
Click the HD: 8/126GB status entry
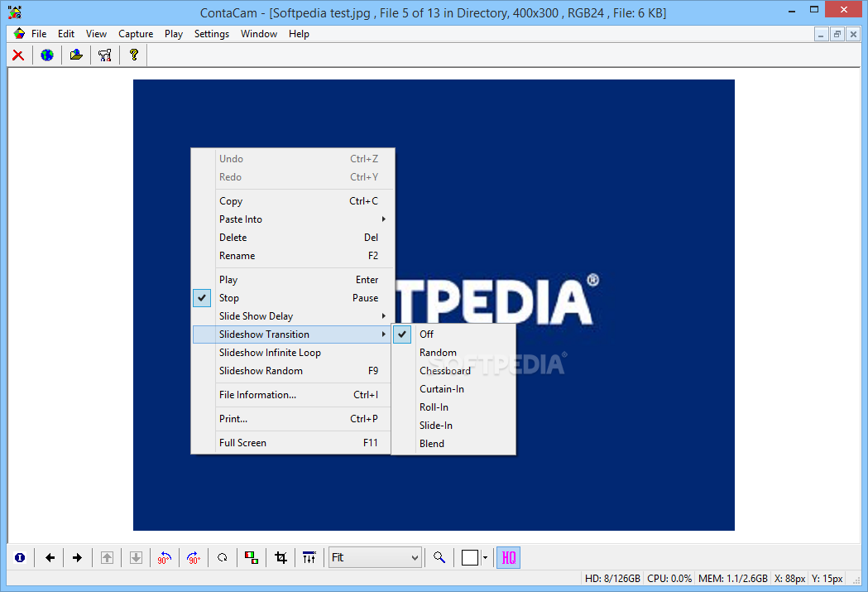click(x=612, y=579)
